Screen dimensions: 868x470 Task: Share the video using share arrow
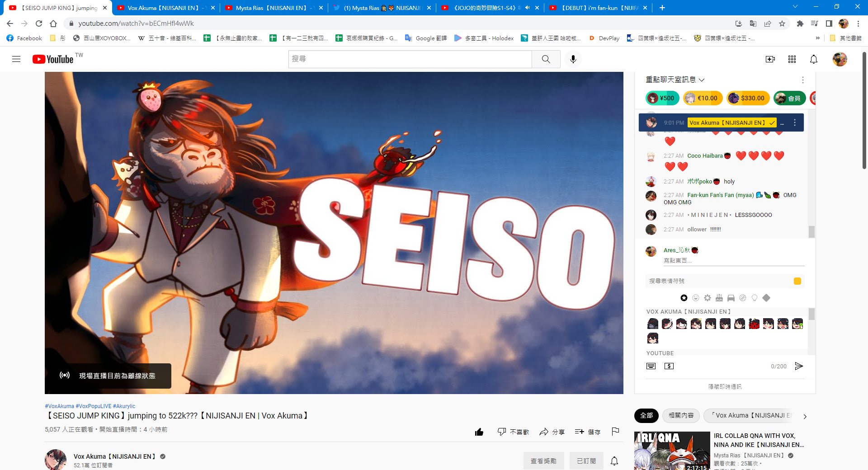552,432
